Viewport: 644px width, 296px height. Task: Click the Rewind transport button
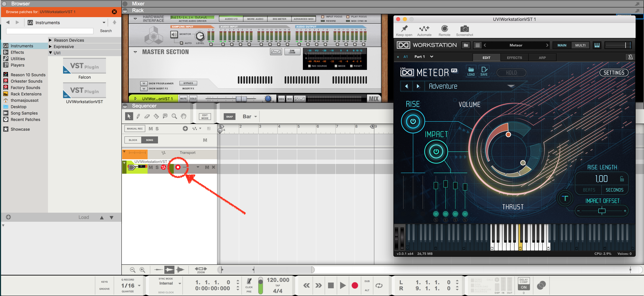[307, 285]
